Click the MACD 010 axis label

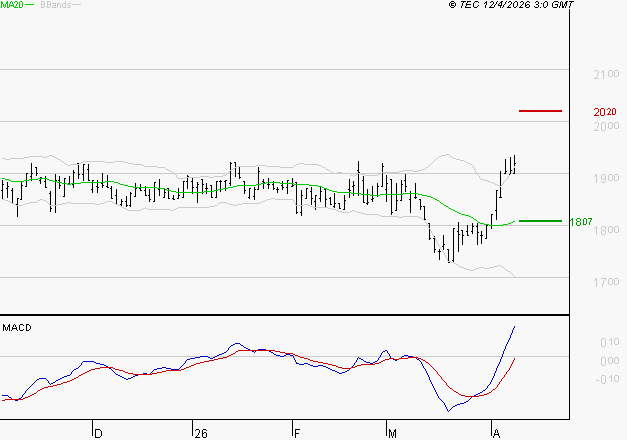[x=583, y=342]
